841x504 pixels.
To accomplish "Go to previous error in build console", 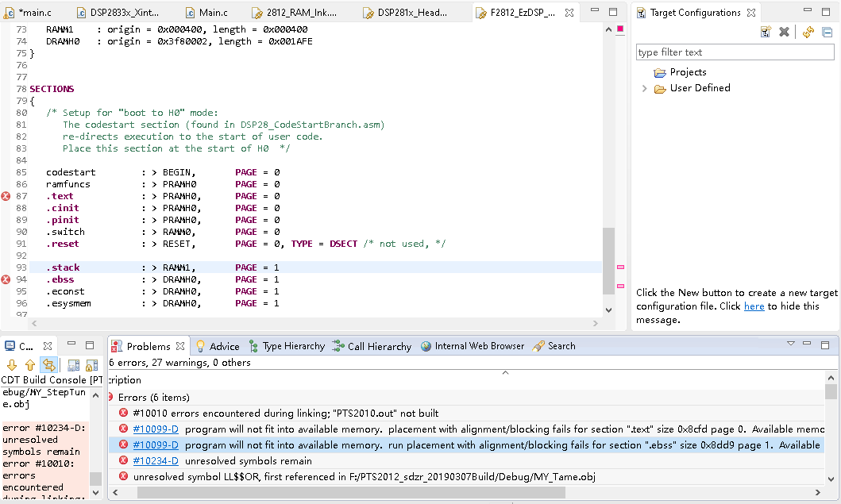I will click(30, 365).
